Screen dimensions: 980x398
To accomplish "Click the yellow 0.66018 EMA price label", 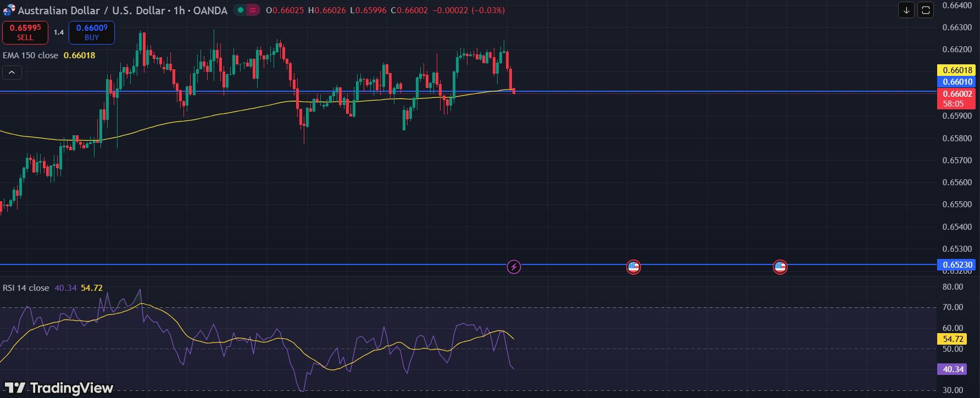I will pyautogui.click(x=957, y=70).
